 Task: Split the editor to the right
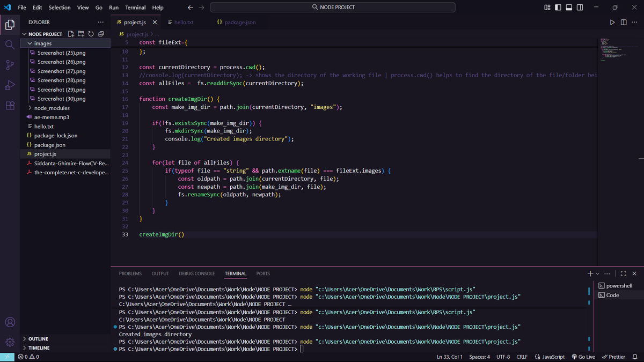pyautogui.click(x=624, y=23)
